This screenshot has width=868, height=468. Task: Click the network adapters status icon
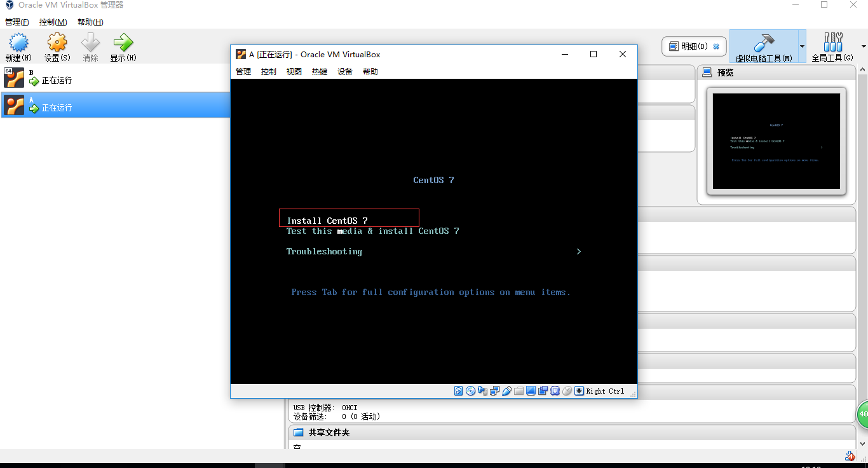(x=494, y=391)
